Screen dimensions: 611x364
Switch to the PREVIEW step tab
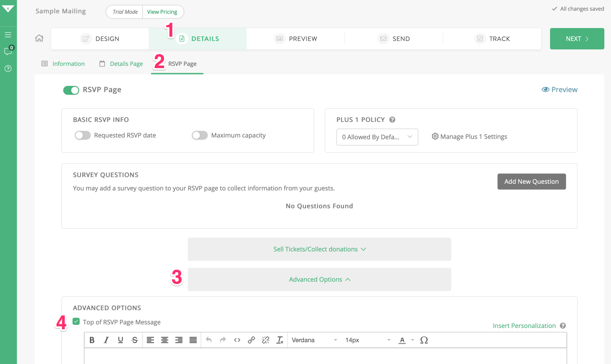[x=295, y=39]
